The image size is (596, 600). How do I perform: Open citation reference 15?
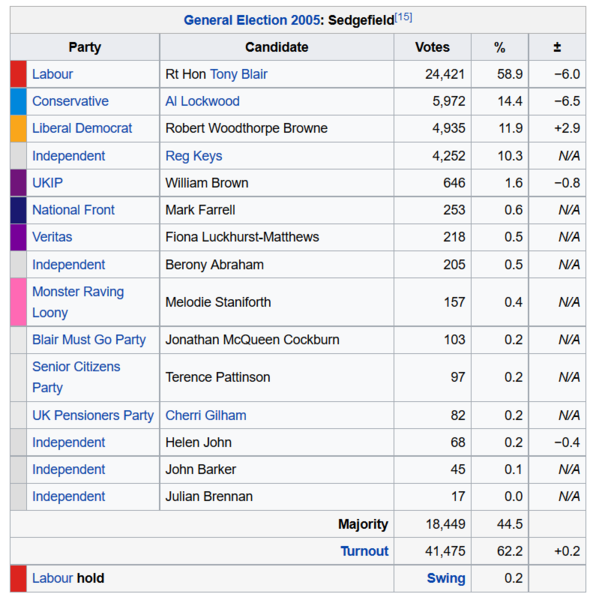coord(403,17)
